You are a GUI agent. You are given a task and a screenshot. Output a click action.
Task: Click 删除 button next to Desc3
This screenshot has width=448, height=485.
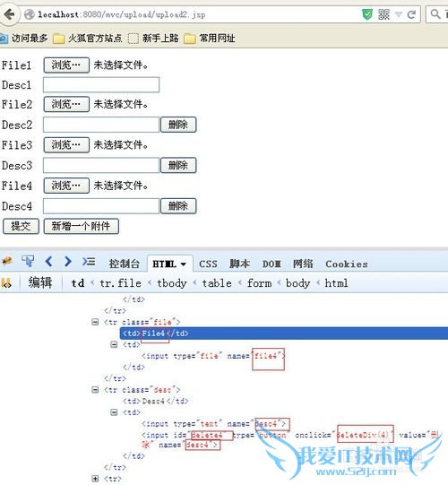pyautogui.click(x=178, y=165)
